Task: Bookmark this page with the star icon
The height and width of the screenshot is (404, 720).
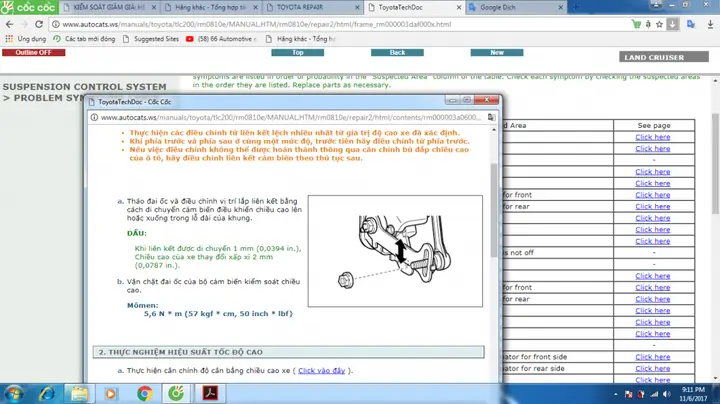Action: [x=659, y=24]
